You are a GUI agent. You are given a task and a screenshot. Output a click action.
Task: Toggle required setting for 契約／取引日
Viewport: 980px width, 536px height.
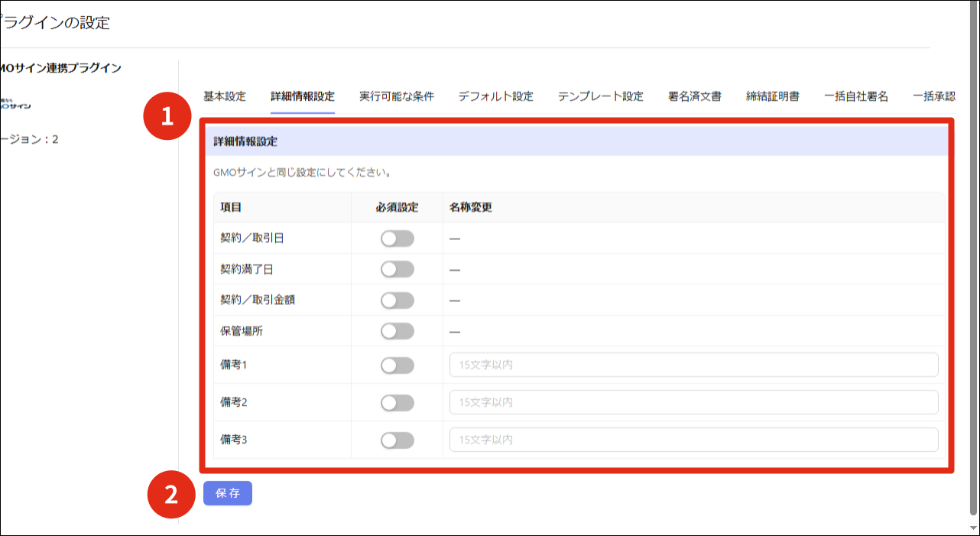398,239
